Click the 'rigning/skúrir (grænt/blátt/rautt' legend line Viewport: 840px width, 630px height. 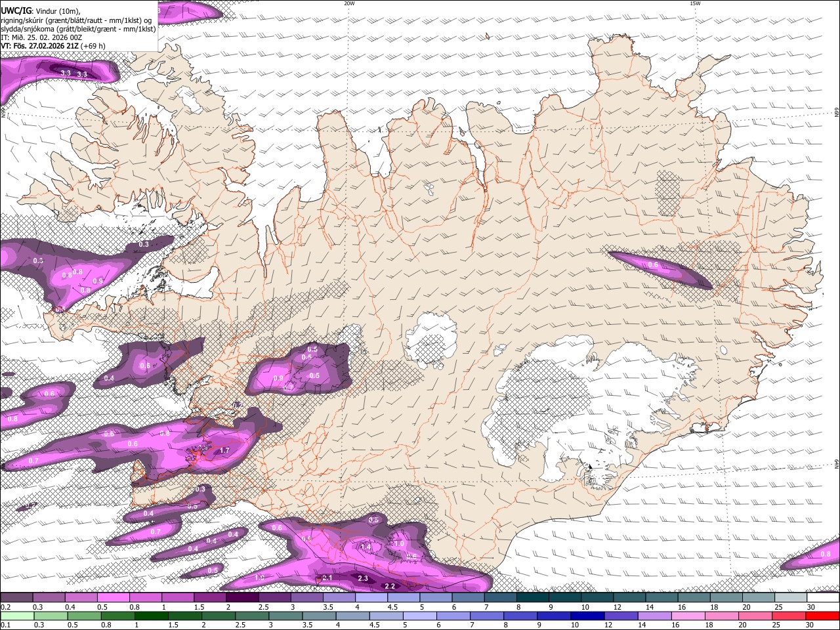tap(76, 20)
